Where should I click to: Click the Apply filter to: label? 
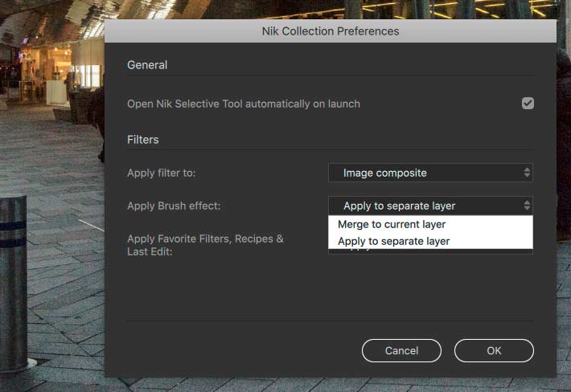(x=162, y=173)
